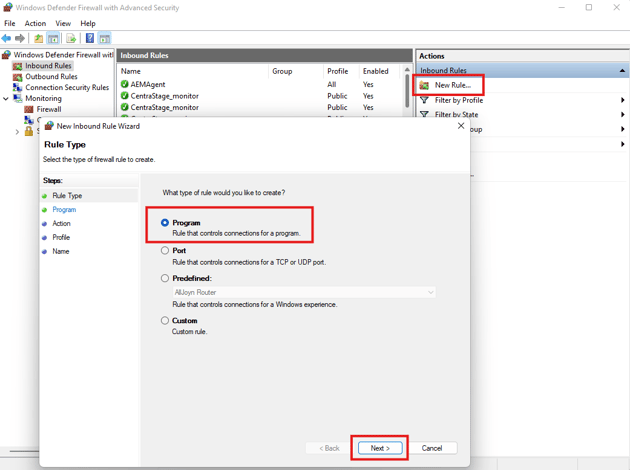Image resolution: width=630 pixels, height=470 pixels.
Task: Click the New Rule icon in Actions
Action: point(425,85)
